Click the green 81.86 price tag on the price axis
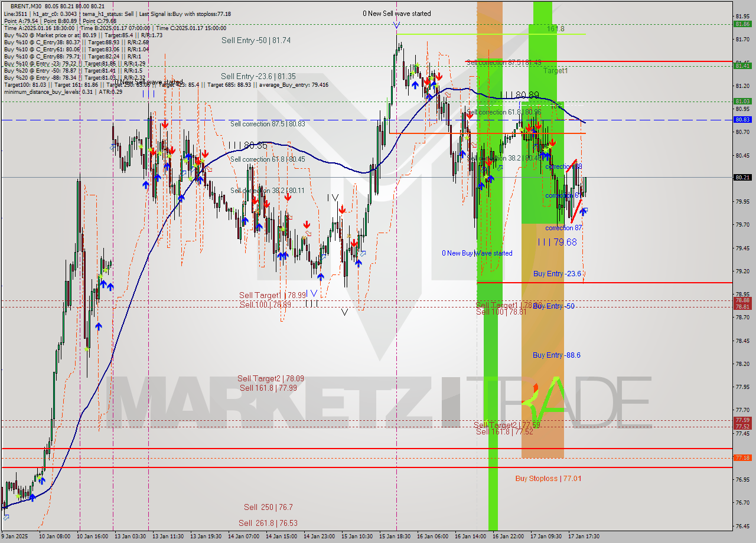The width and height of the screenshot is (756, 543). (742, 24)
